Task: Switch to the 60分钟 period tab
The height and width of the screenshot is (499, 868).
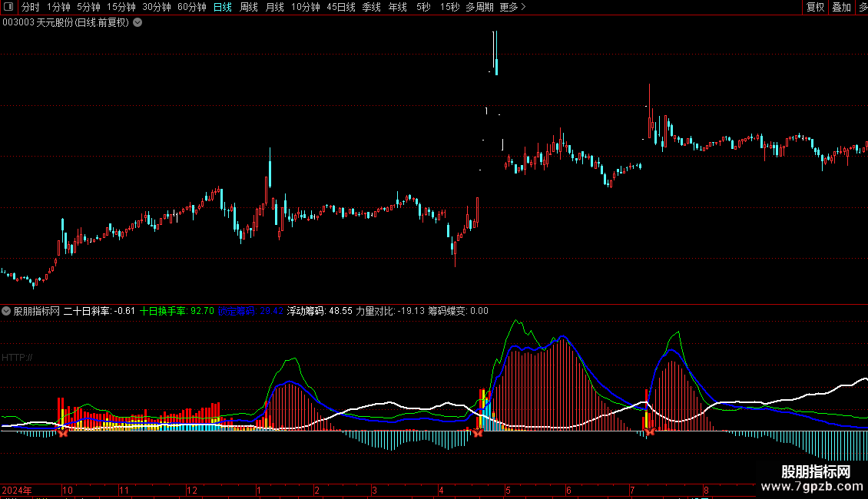Action: pos(191,7)
